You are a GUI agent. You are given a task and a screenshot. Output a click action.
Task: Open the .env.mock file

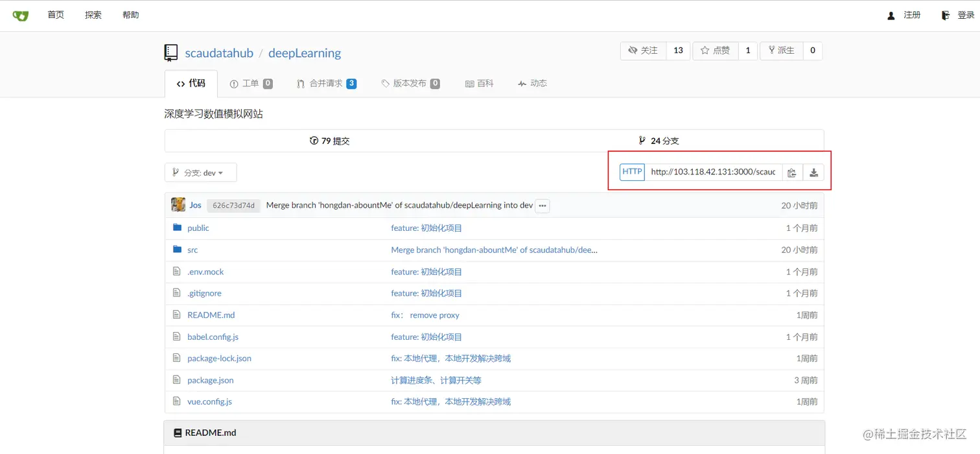click(205, 272)
